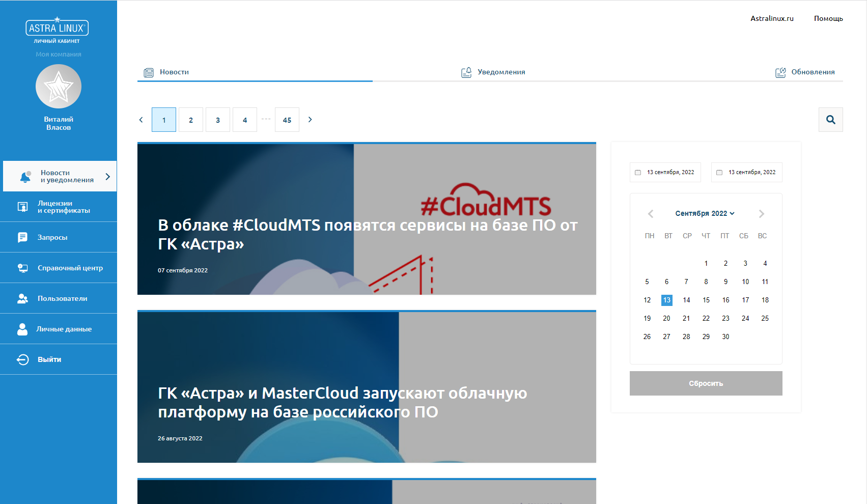Open the Astralinux.ru link

[x=772, y=18]
